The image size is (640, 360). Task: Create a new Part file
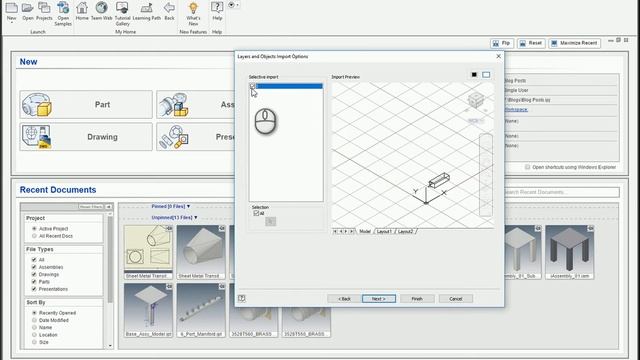point(86,104)
